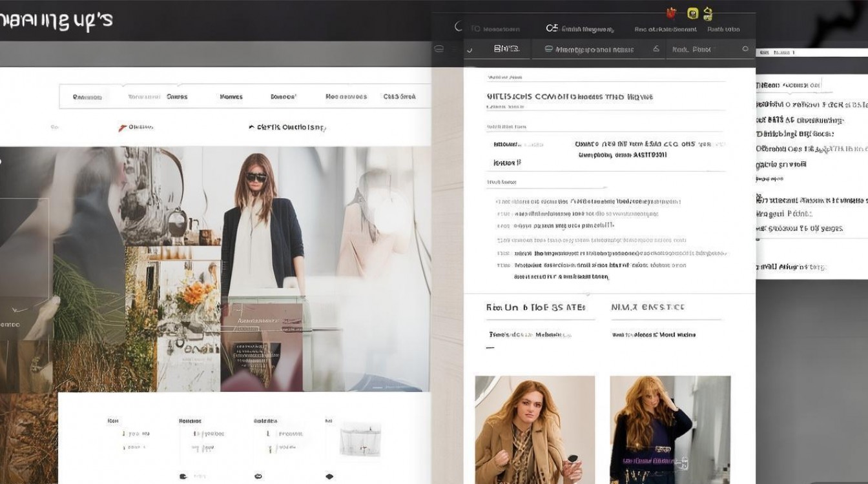Click the yellow rounded-square icon beside the red icon
This screenshot has width=868, height=484.
(x=693, y=13)
